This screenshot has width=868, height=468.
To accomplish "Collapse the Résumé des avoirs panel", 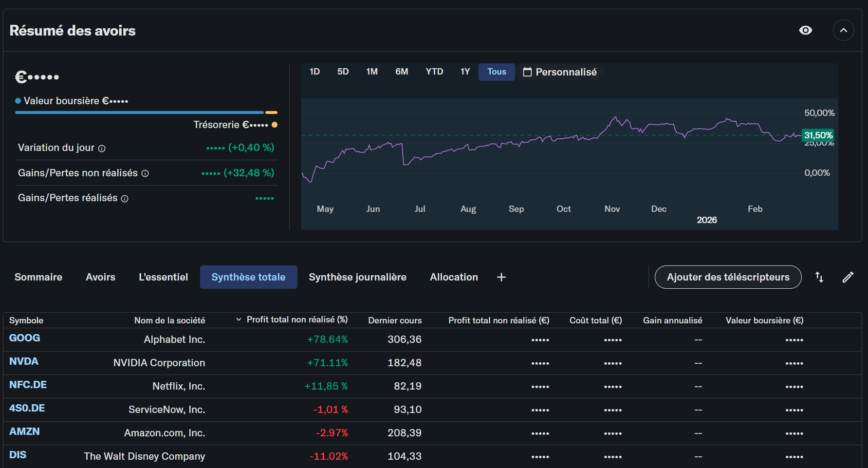I will click(x=843, y=30).
